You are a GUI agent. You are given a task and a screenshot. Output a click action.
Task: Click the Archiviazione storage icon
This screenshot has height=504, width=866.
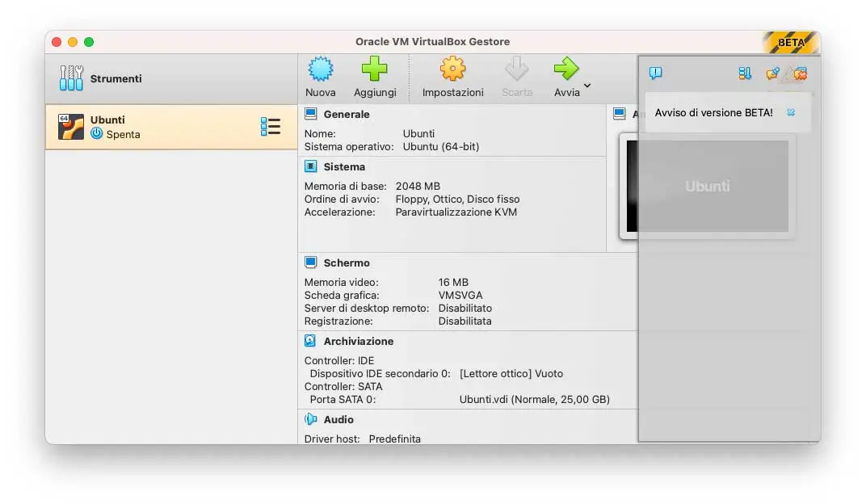(309, 341)
